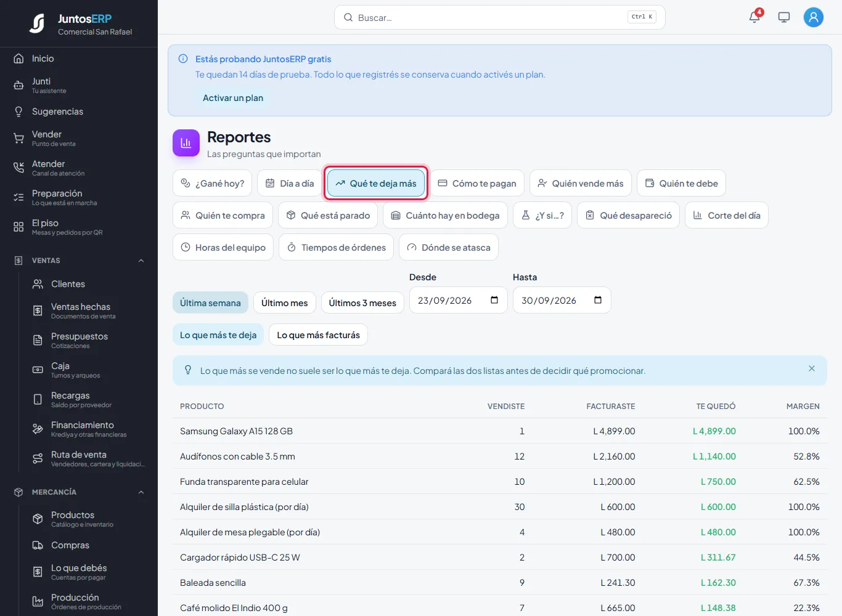Open Ruta de venta section
Viewport: 842px width, 616px height.
(88, 459)
